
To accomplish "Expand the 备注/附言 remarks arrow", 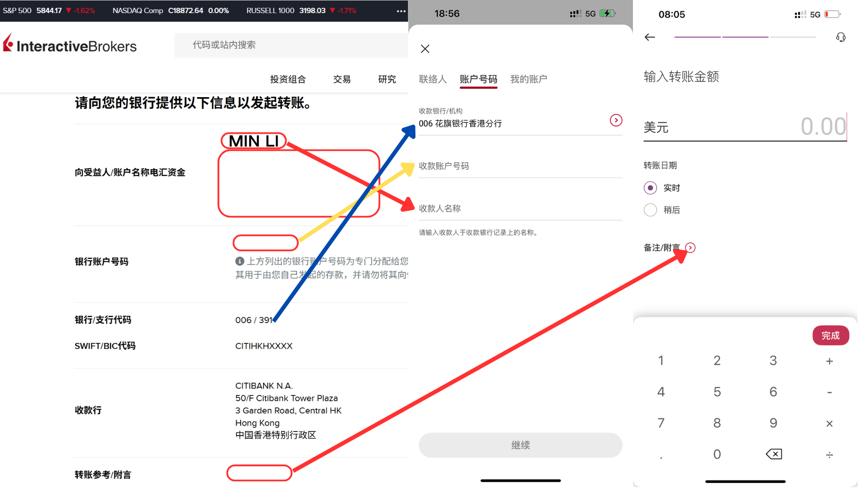I will (690, 248).
